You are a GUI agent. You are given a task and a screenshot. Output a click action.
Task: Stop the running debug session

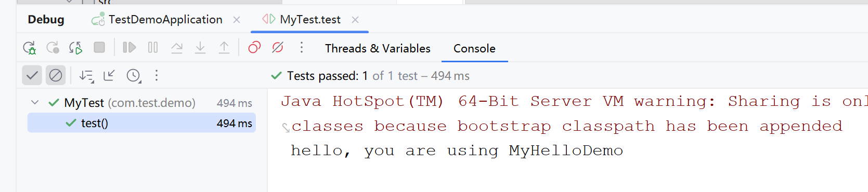[x=99, y=48]
